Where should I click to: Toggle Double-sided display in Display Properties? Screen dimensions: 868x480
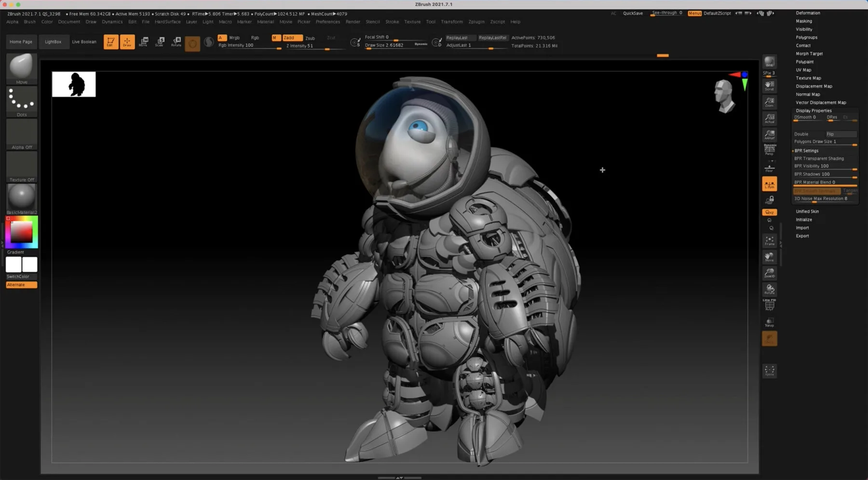[x=801, y=134]
